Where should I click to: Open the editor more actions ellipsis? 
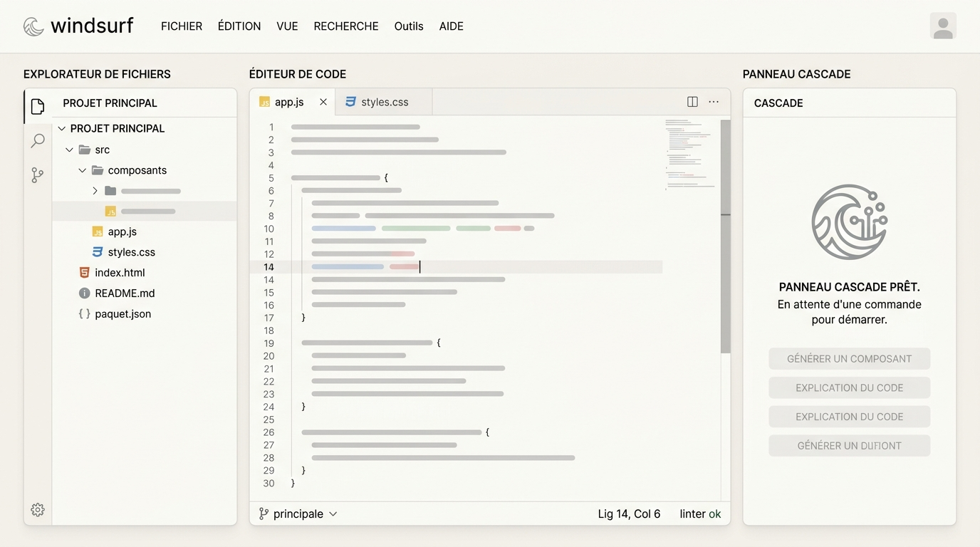[x=714, y=102]
